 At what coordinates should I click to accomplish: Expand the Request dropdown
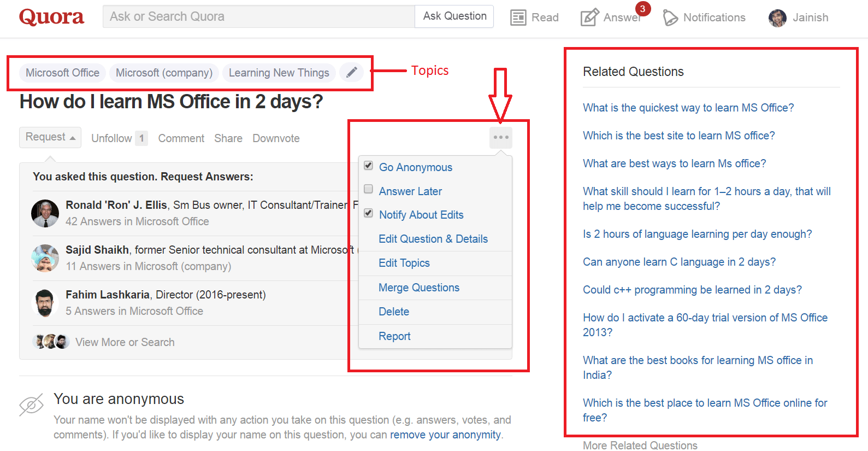click(x=50, y=137)
